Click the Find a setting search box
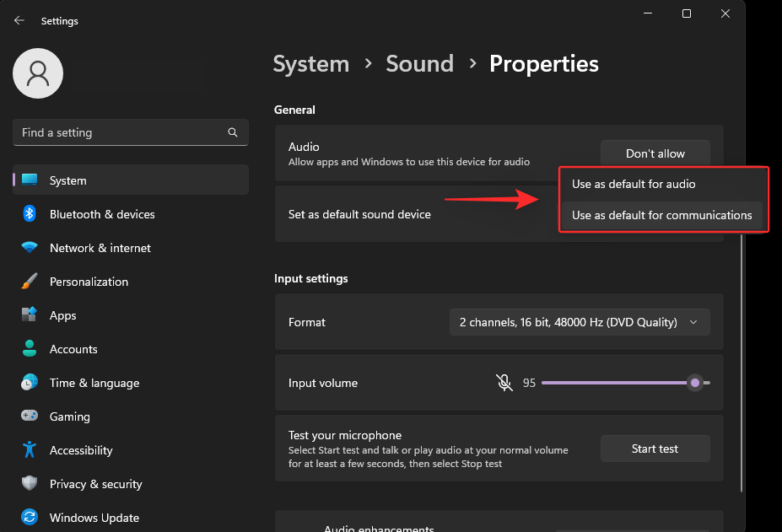The image size is (782, 532). pos(122,132)
